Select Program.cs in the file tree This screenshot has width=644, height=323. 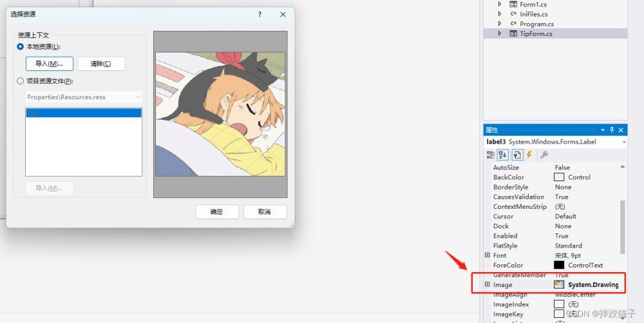tap(537, 24)
